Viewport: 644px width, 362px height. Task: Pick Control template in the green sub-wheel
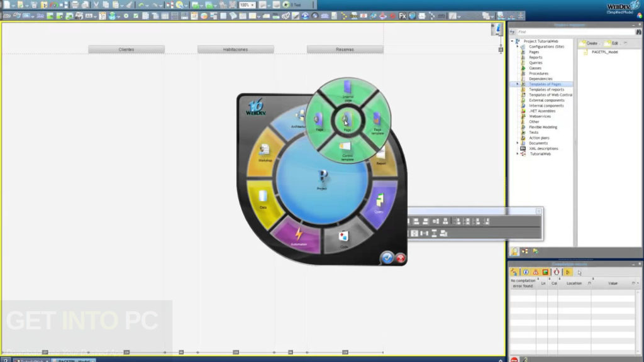pyautogui.click(x=347, y=149)
